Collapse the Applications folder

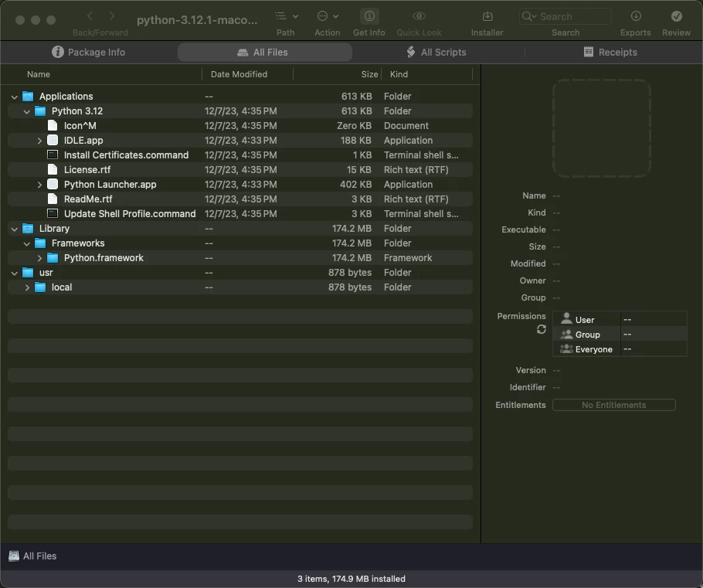15,97
